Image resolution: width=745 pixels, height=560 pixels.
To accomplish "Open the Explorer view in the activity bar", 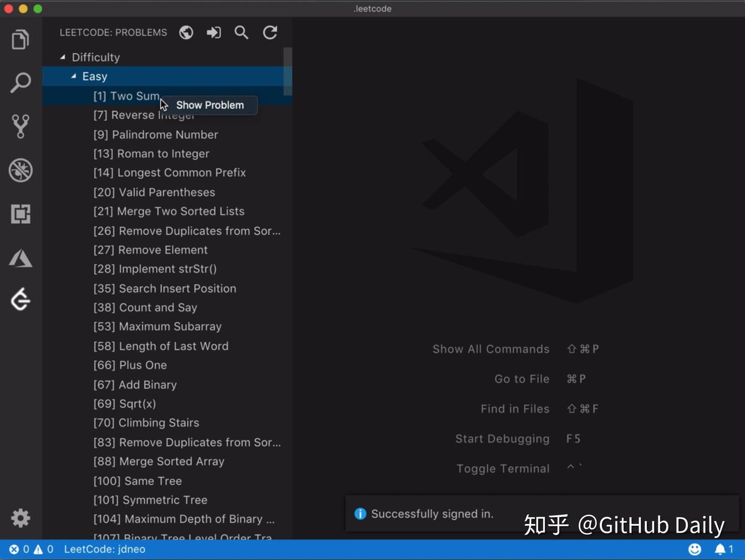I will [20, 39].
